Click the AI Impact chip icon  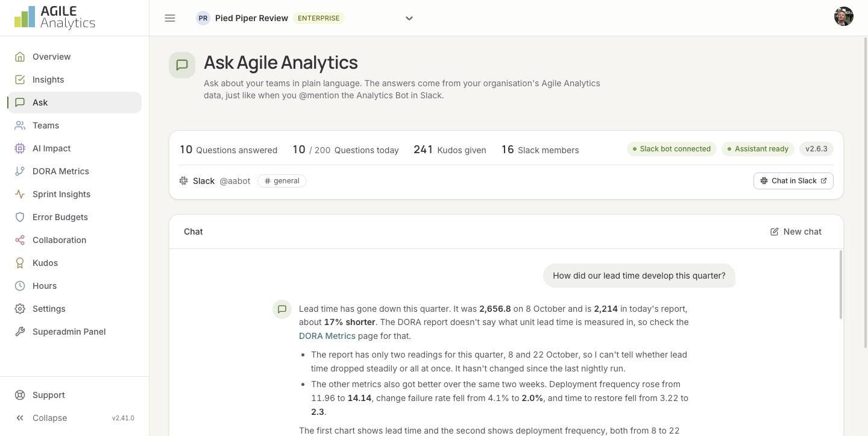(x=20, y=148)
